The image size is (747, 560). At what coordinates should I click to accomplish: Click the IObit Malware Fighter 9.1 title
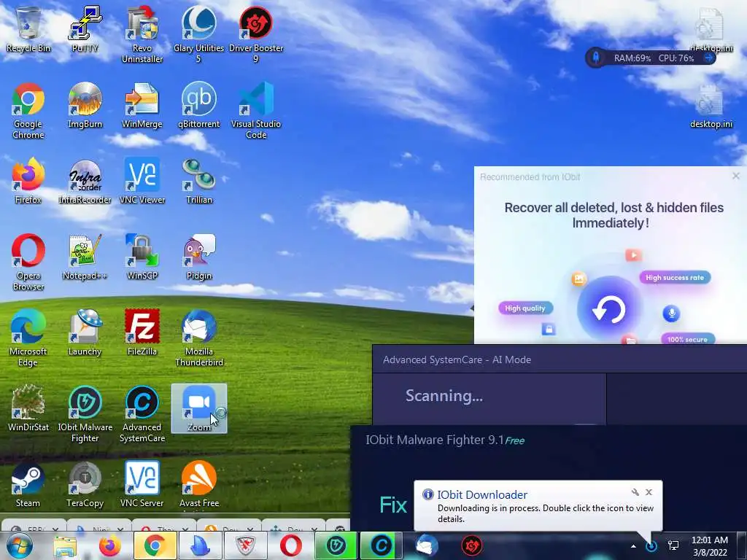point(445,440)
